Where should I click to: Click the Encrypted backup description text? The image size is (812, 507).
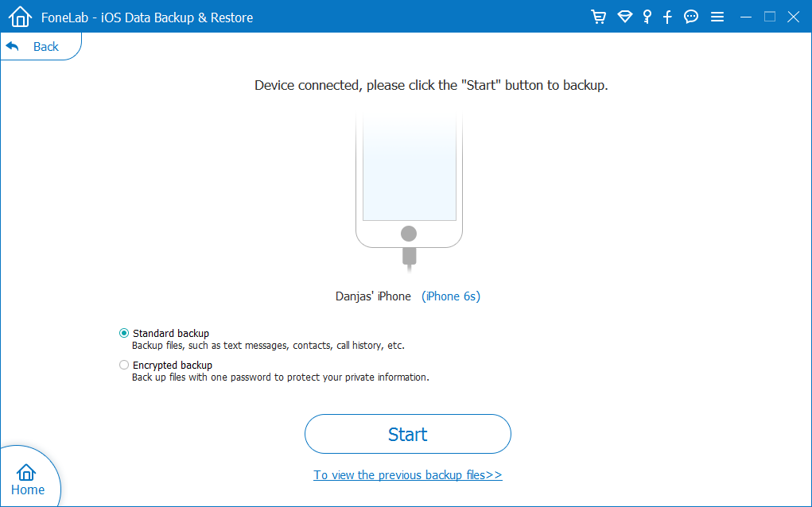coord(281,377)
